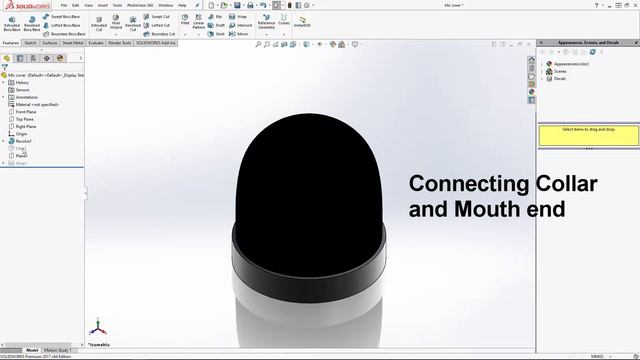Click the refresh icon in Appearances panel
The image size is (640, 360).
pyautogui.click(x=592, y=52)
